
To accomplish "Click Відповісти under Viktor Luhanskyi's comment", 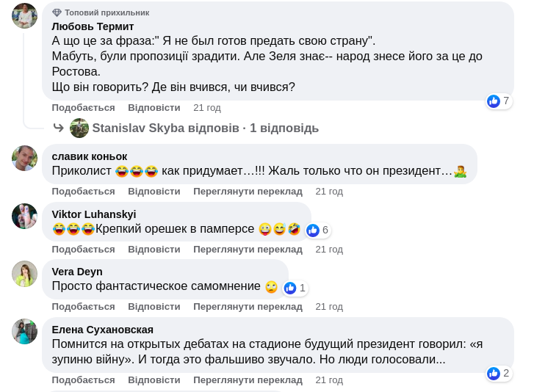I will (154, 249).
